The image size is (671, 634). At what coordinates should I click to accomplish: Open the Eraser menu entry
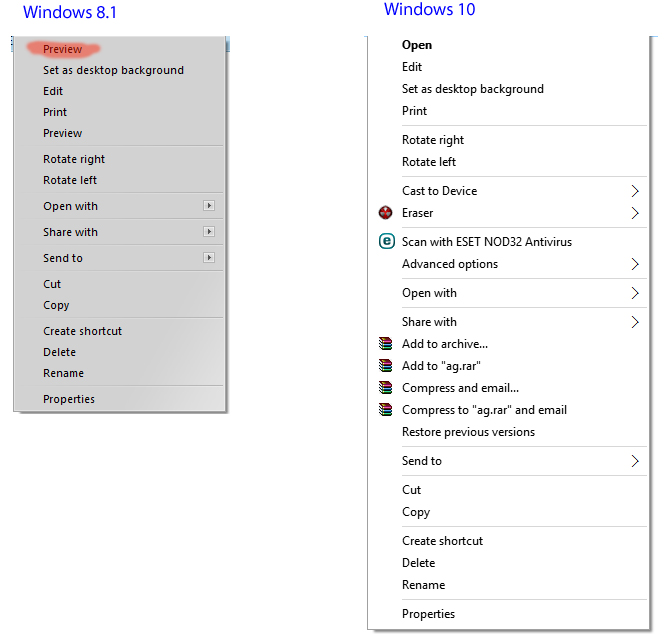pyautogui.click(x=417, y=213)
